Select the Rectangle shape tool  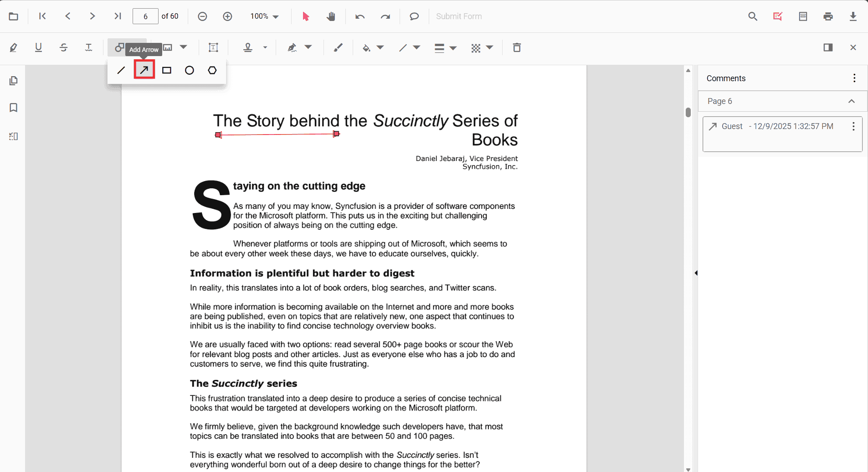167,70
